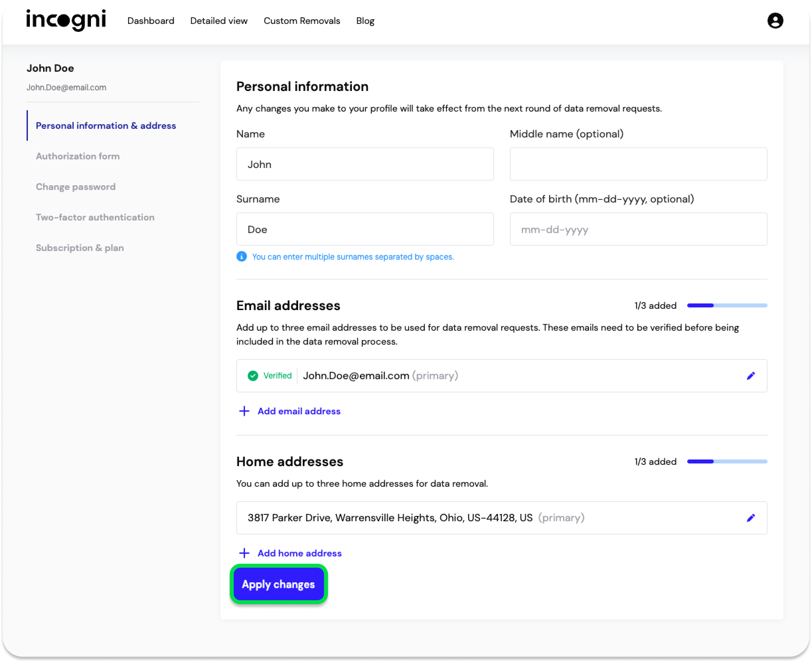Click the Email addresses progress bar
The image size is (812, 662).
pos(727,305)
